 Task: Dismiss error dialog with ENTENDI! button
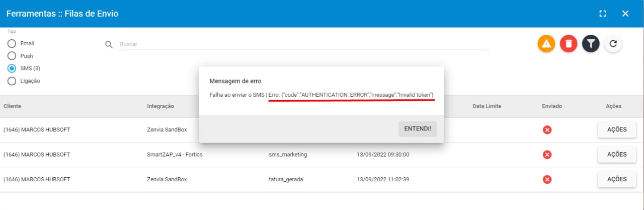click(418, 129)
